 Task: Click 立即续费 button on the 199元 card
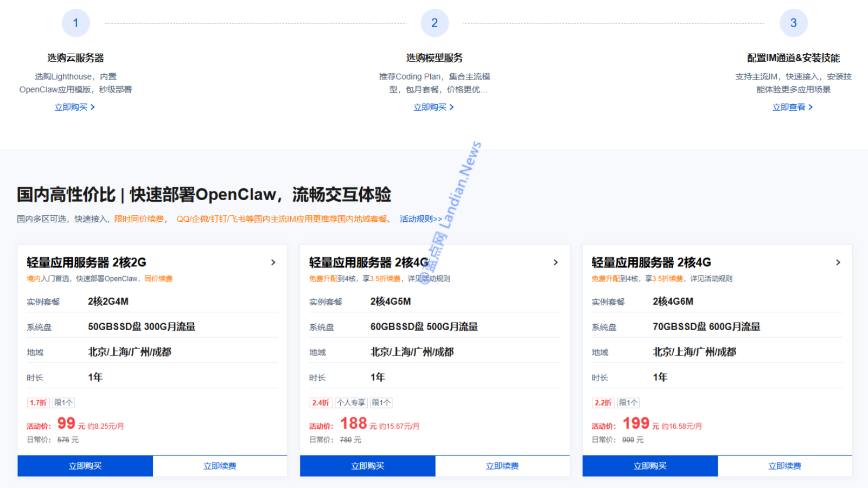pos(785,465)
